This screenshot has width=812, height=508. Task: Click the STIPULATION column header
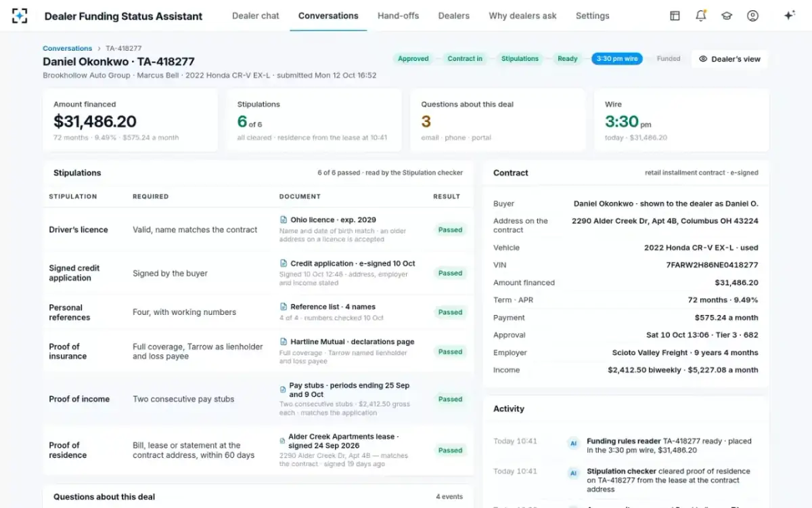pyautogui.click(x=73, y=196)
